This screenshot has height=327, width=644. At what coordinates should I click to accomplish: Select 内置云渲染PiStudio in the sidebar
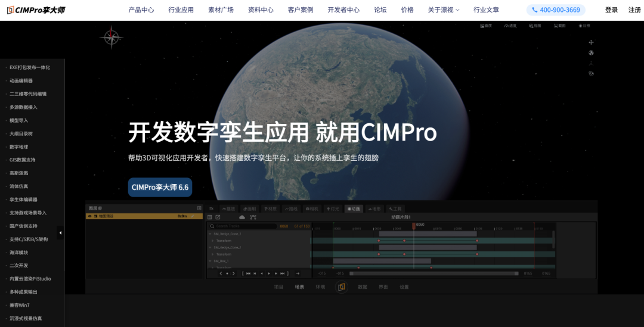point(30,279)
